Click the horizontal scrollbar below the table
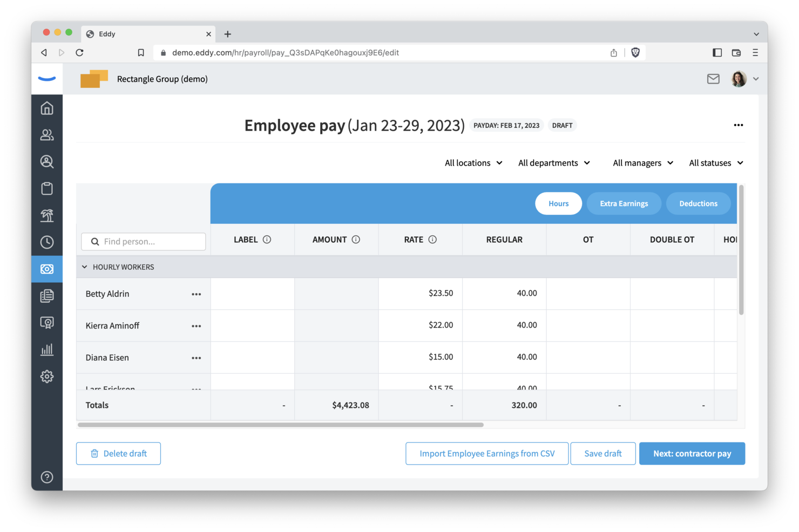This screenshot has width=799, height=532. click(281, 425)
